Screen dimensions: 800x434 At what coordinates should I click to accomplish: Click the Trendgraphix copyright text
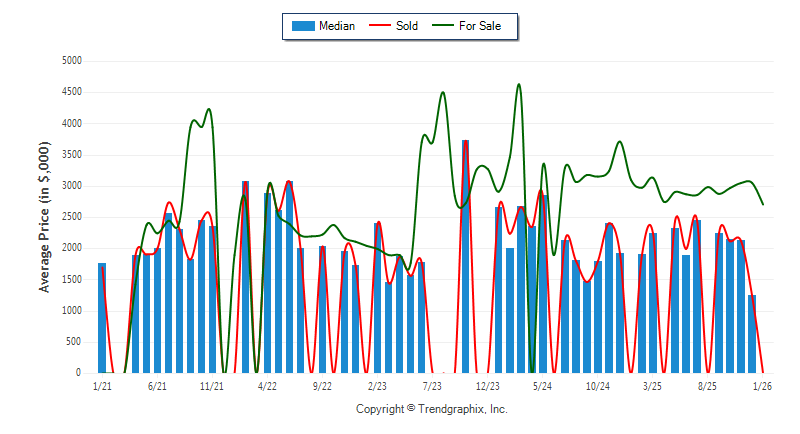(x=432, y=409)
